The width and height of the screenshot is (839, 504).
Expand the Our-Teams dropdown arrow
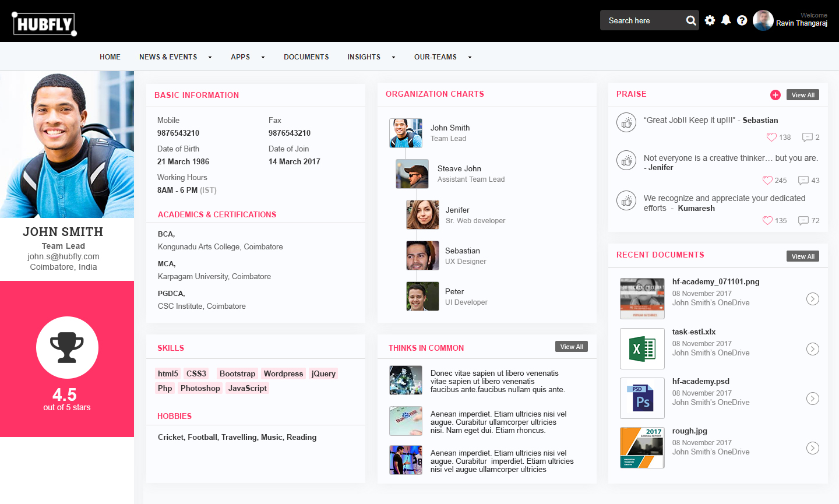tap(470, 57)
